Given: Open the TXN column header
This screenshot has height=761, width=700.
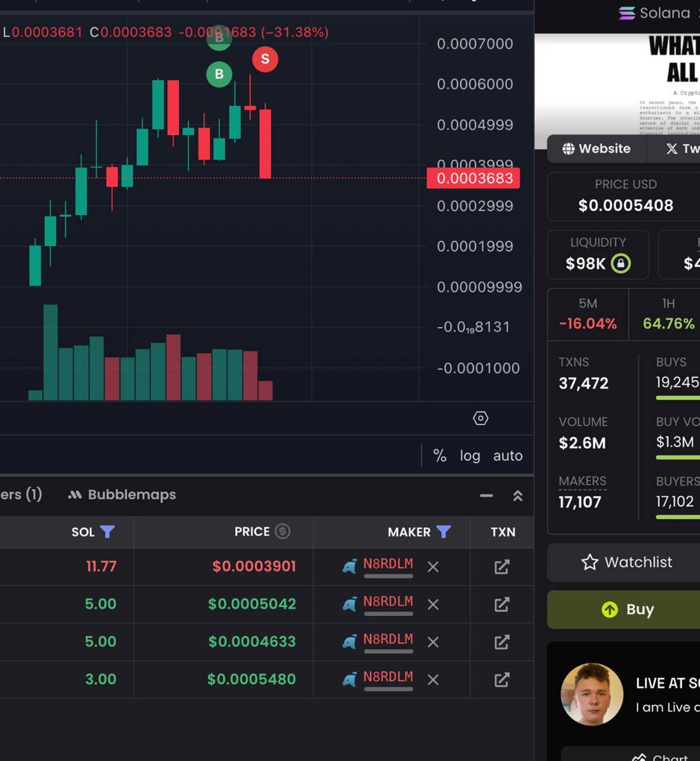Looking at the screenshot, I should point(503,532).
